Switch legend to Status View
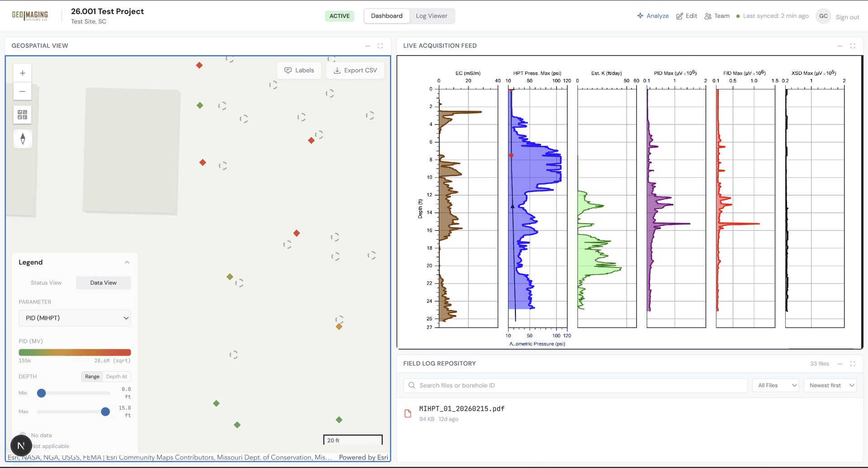The width and height of the screenshot is (868, 468). click(46, 282)
